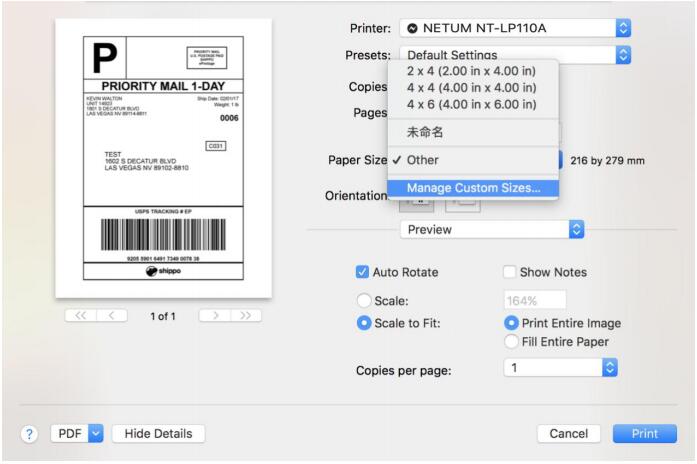Select the Scale radio button

(x=363, y=300)
